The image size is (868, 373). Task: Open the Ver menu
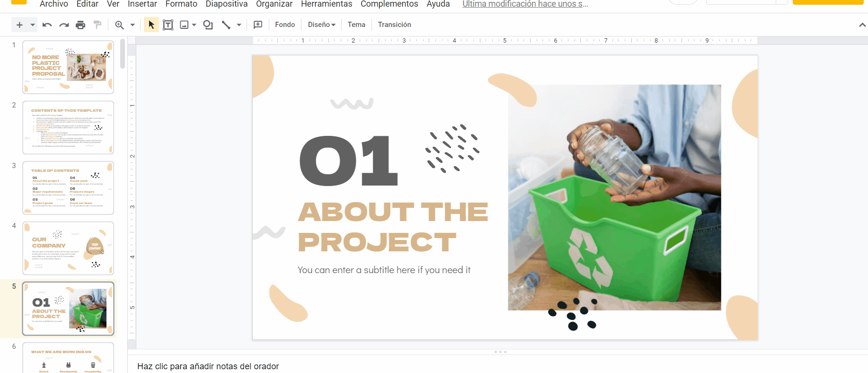(x=113, y=4)
